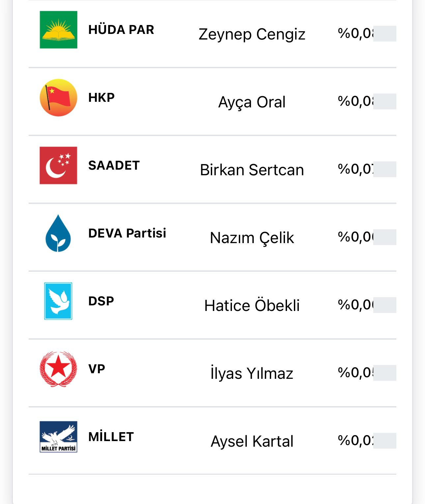
Task: Click the DEVA Partisi party name
Action: [x=127, y=233]
